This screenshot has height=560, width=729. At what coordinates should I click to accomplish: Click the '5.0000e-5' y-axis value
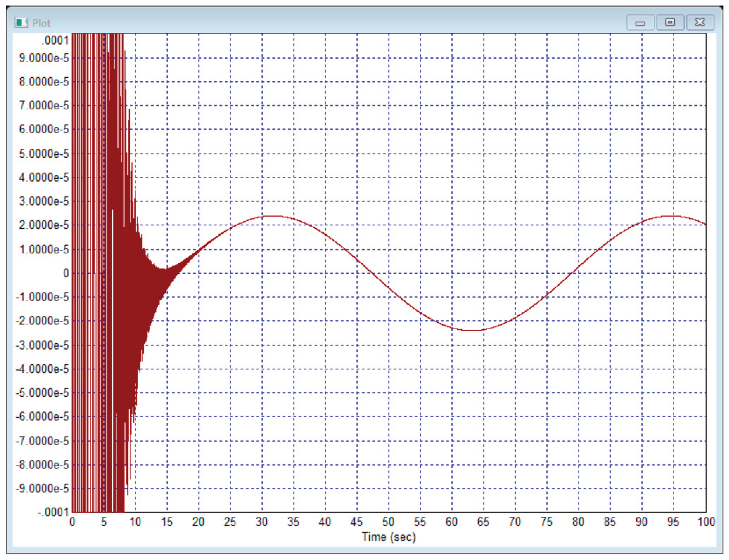(44, 154)
